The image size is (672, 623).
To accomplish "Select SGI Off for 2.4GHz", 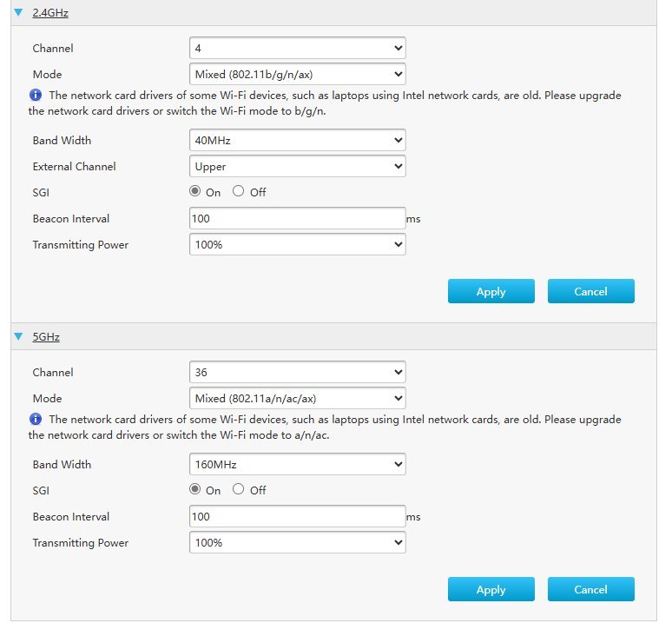I will pyautogui.click(x=239, y=191).
